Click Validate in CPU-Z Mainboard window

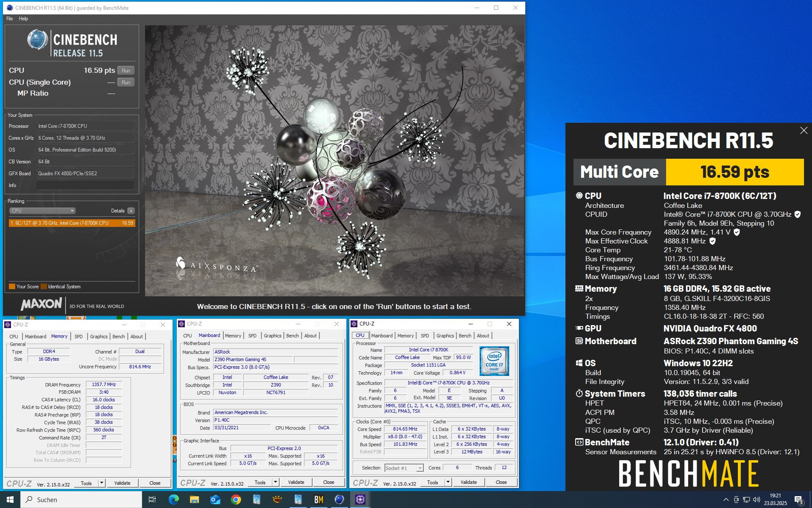tap(296, 482)
